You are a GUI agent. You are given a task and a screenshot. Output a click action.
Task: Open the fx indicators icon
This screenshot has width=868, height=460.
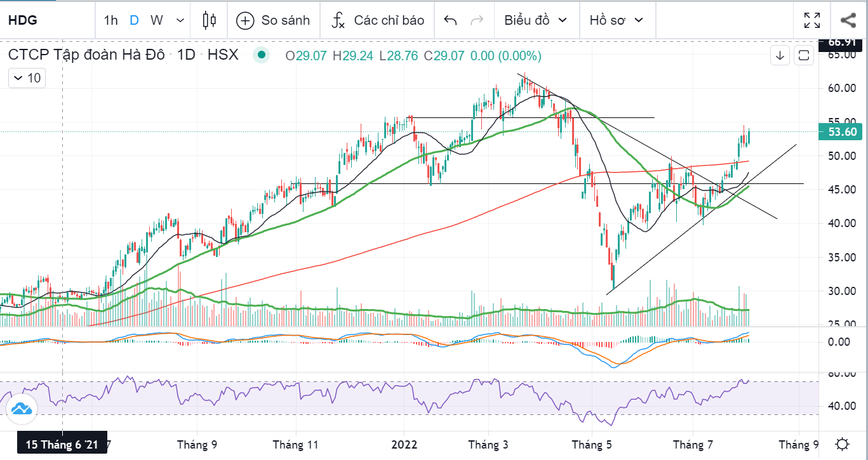coord(338,20)
